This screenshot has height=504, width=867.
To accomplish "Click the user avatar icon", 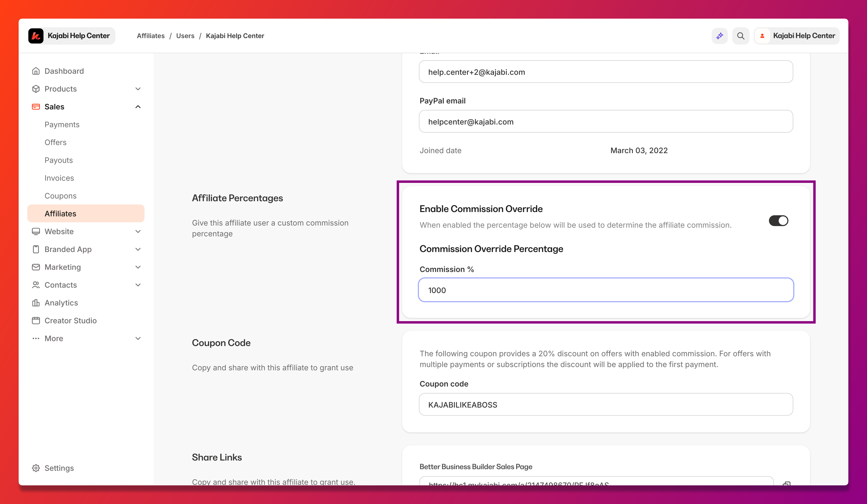I will [762, 36].
